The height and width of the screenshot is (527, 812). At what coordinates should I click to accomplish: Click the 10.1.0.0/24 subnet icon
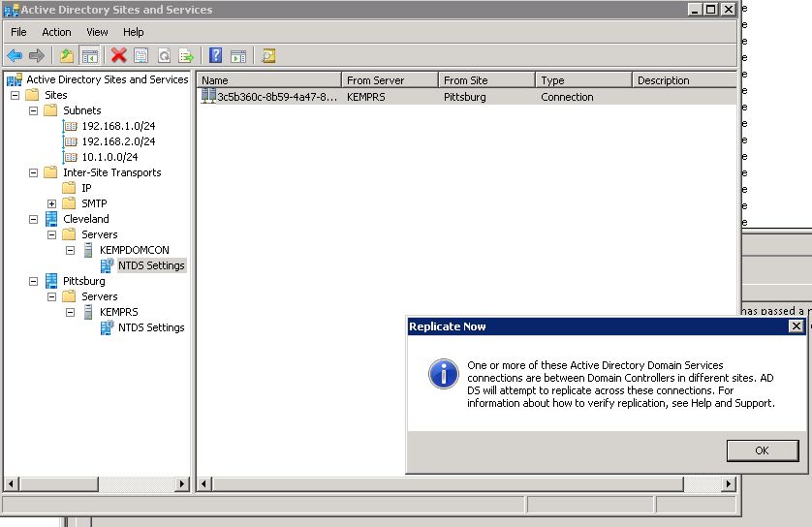[70, 157]
